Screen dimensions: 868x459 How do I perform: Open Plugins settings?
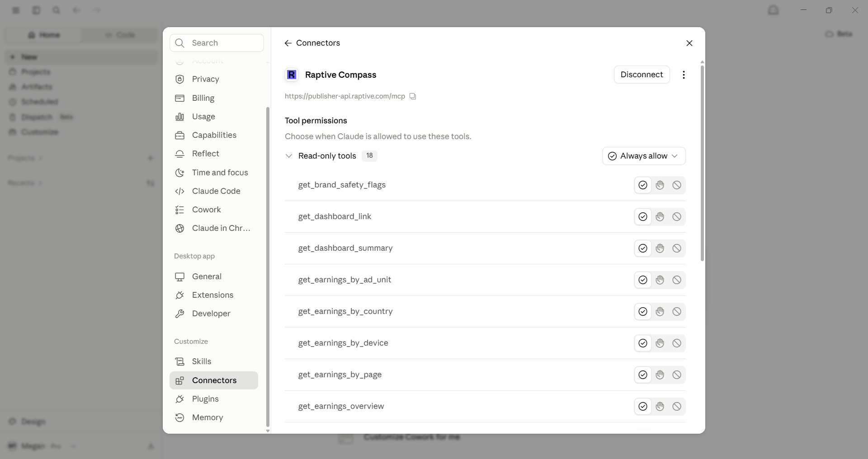coord(213,399)
